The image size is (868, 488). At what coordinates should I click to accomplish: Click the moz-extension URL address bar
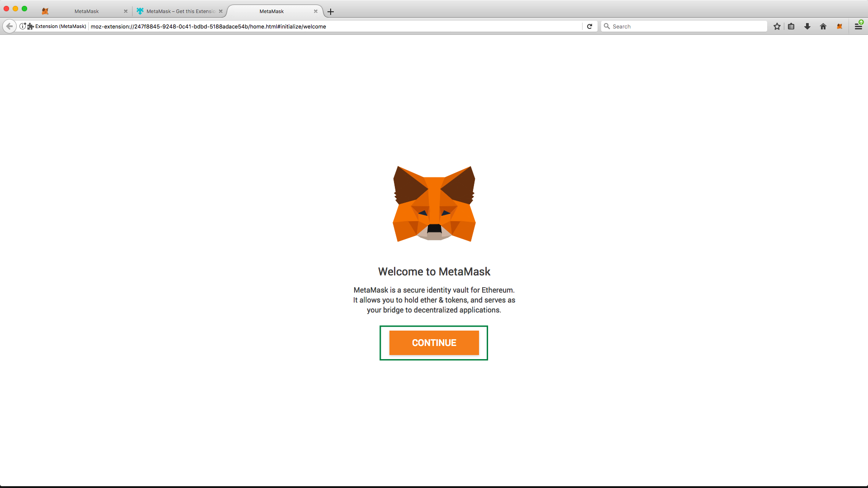click(335, 26)
